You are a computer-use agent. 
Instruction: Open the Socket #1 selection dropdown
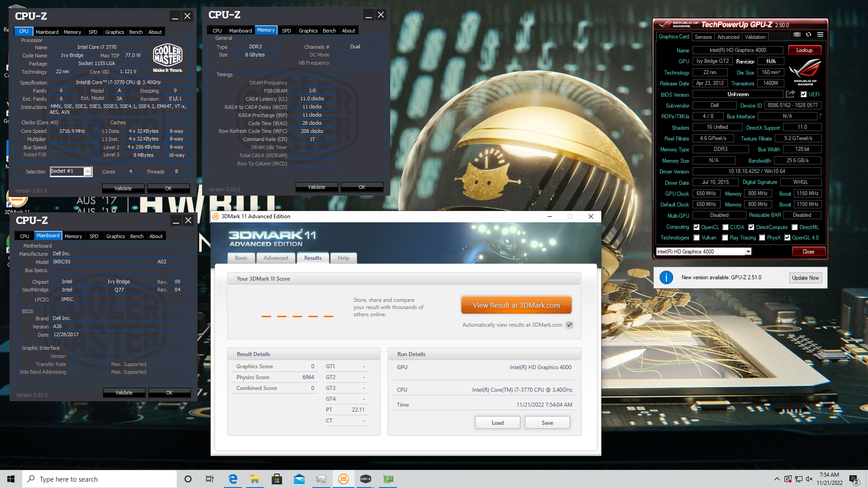pos(88,172)
